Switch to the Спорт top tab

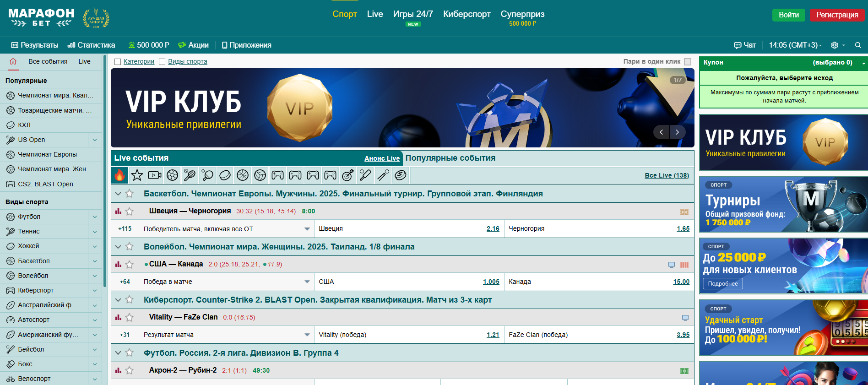345,14
